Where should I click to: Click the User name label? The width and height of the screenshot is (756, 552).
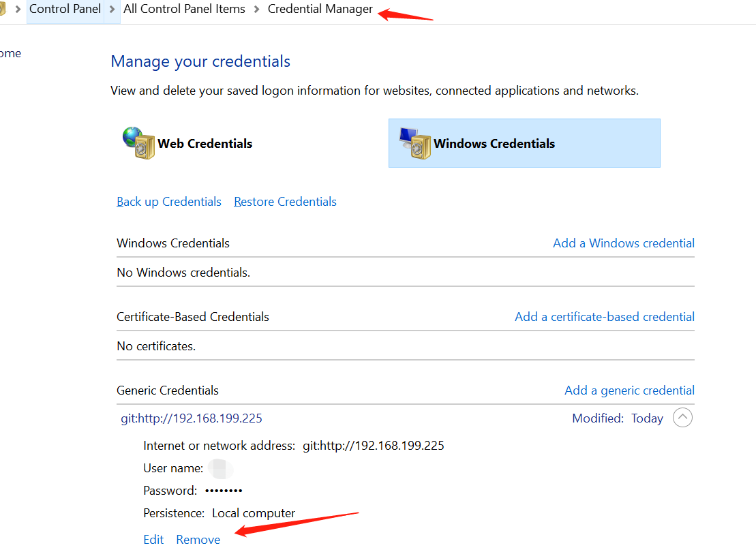pos(173,468)
